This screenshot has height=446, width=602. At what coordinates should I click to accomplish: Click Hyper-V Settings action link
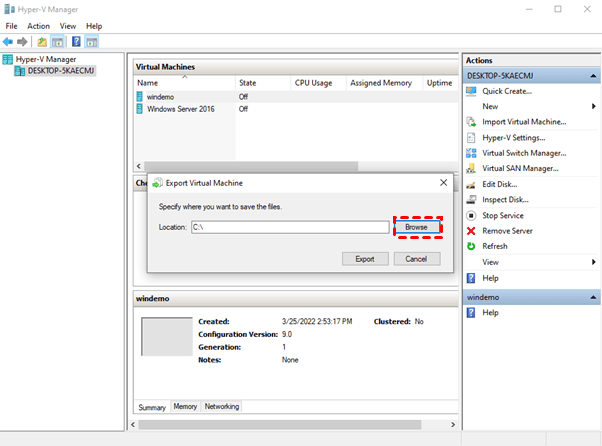click(x=514, y=137)
